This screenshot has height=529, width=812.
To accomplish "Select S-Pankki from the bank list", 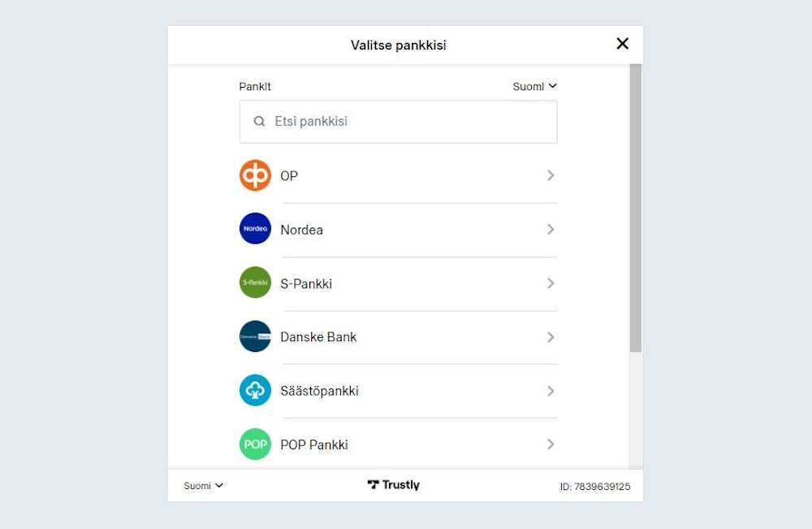I will coord(306,284).
